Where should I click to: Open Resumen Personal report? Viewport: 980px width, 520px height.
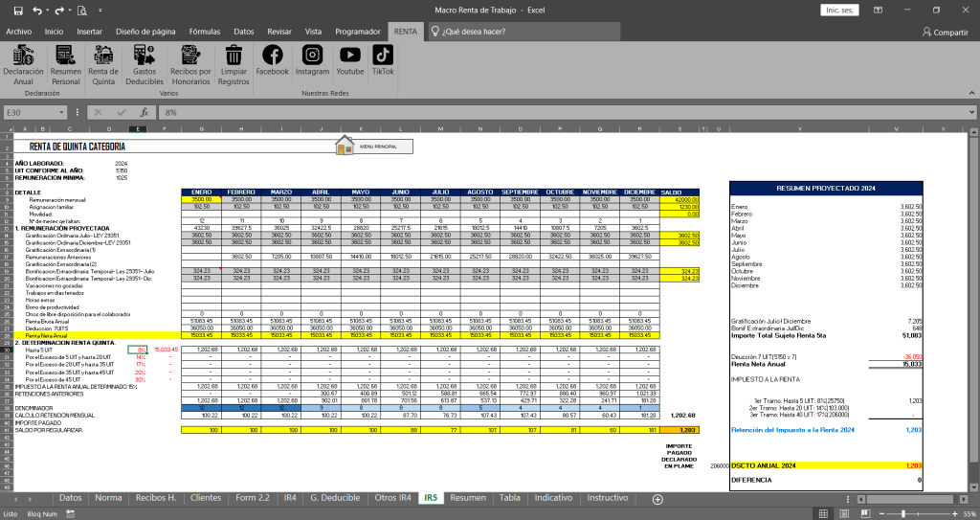coord(66,65)
